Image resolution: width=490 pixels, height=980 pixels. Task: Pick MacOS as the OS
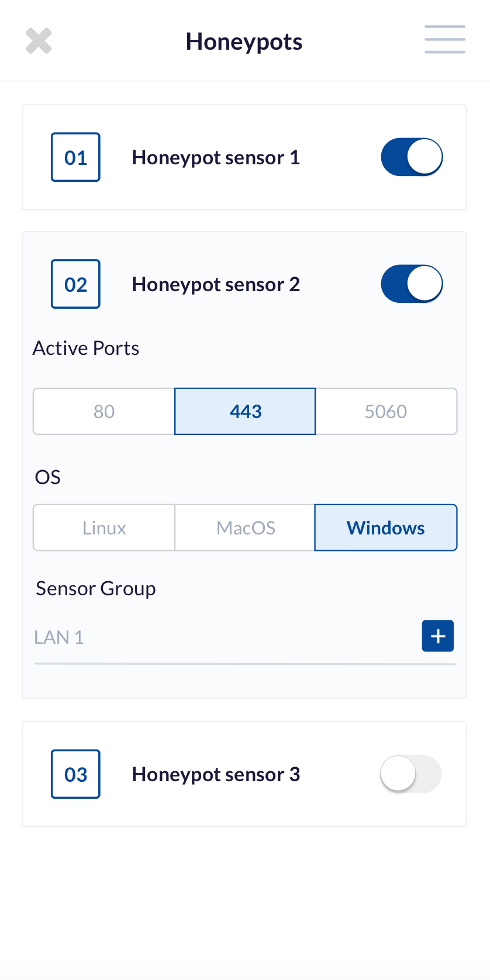pyautogui.click(x=245, y=528)
